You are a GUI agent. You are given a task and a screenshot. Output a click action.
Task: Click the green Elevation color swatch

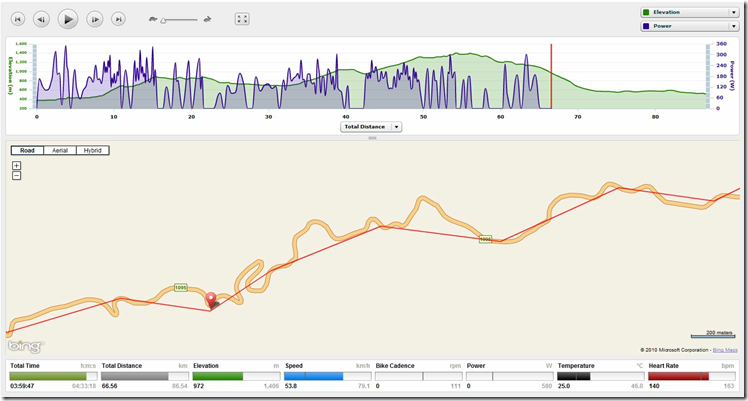[x=646, y=12]
